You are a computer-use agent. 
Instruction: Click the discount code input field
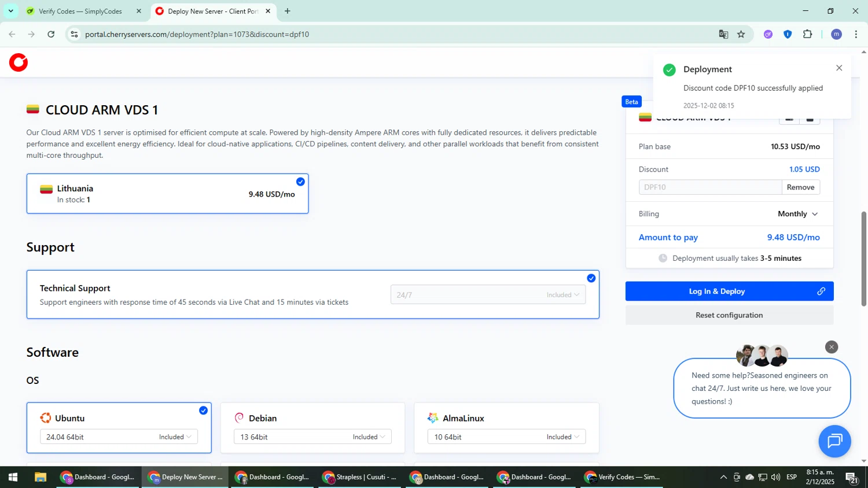pos(710,187)
